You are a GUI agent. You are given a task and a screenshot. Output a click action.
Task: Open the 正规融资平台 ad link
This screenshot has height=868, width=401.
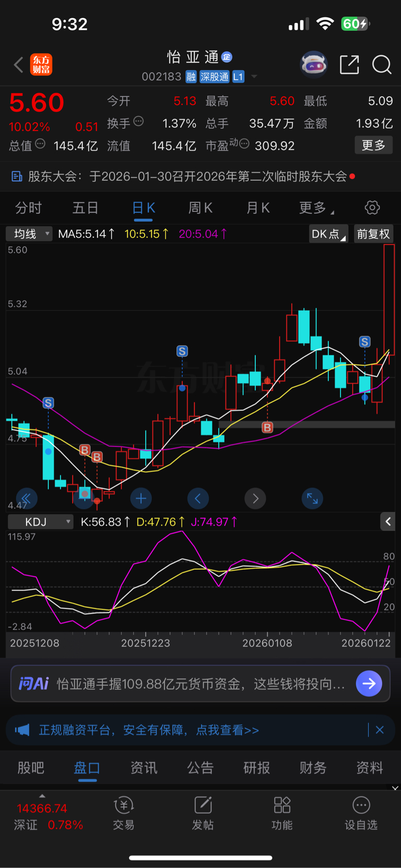pos(149,730)
